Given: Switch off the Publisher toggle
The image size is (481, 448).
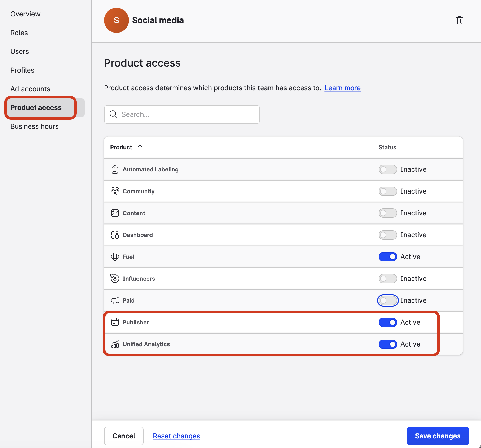Looking at the screenshot, I should (387, 322).
